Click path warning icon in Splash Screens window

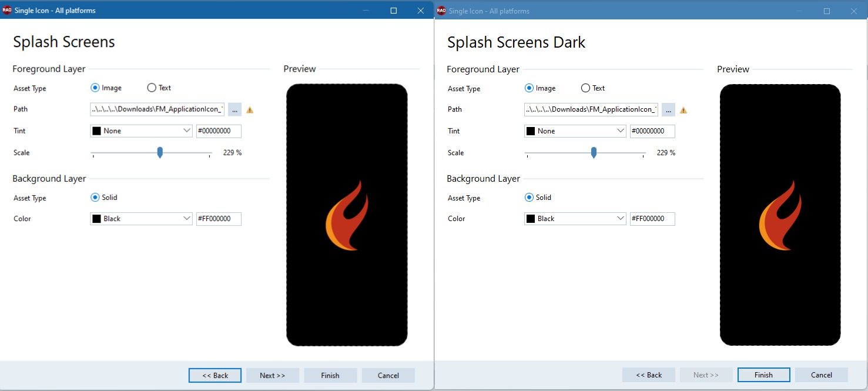pos(250,109)
